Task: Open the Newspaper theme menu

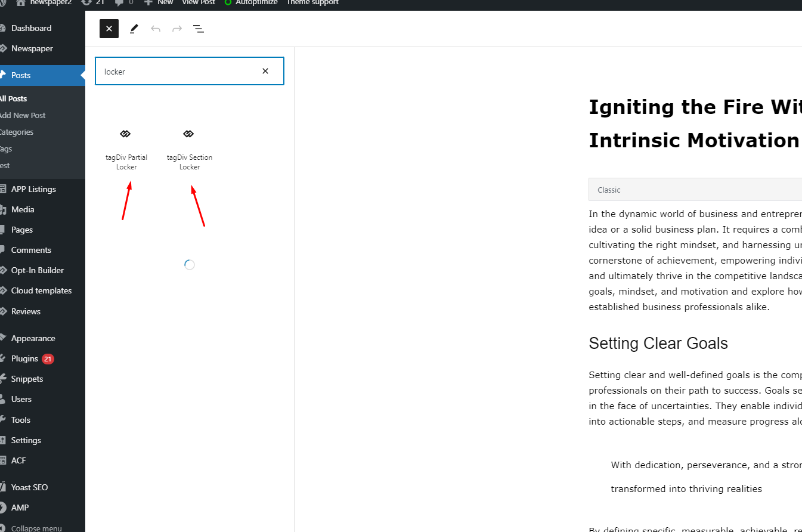Action: coord(32,48)
